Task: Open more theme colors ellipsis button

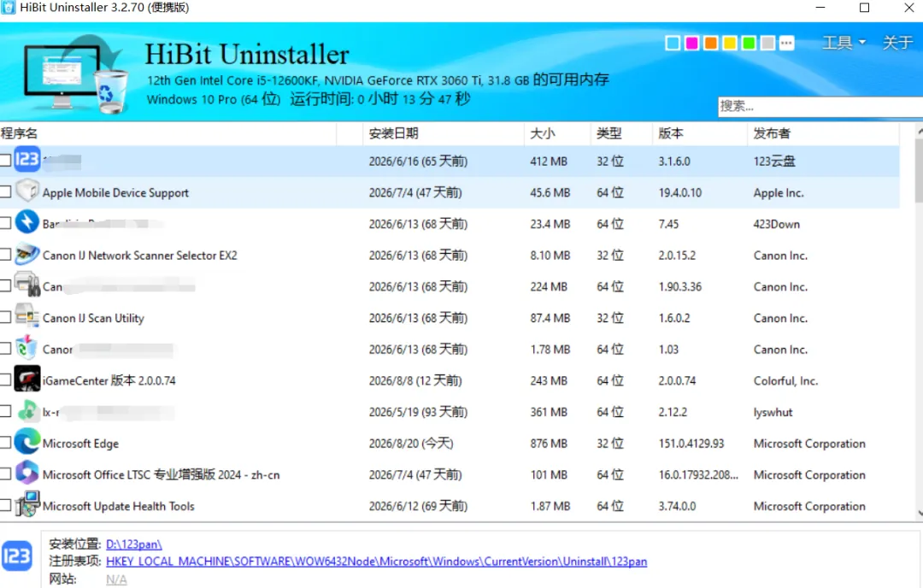Action: [786, 43]
